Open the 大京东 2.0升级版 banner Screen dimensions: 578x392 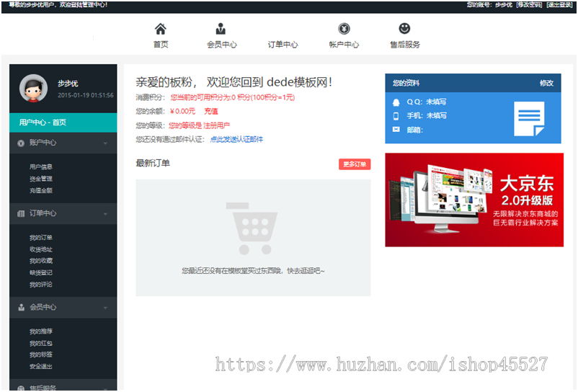pyautogui.click(x=474, y=200)
